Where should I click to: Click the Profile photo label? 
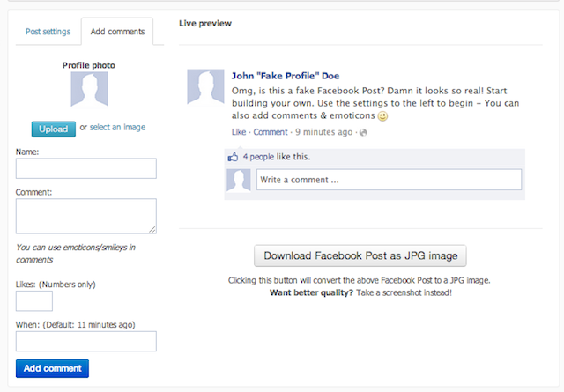(88, 65)
